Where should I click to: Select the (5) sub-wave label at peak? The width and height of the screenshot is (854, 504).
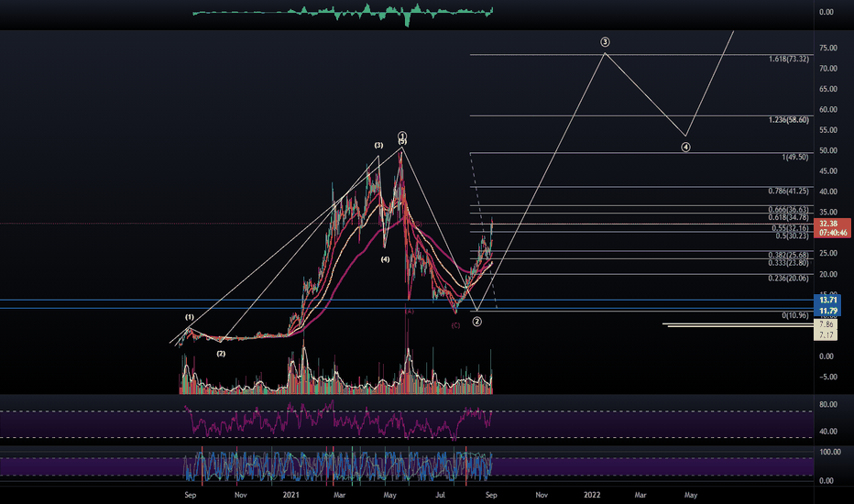pyautogui.click(x=402, y=142)
